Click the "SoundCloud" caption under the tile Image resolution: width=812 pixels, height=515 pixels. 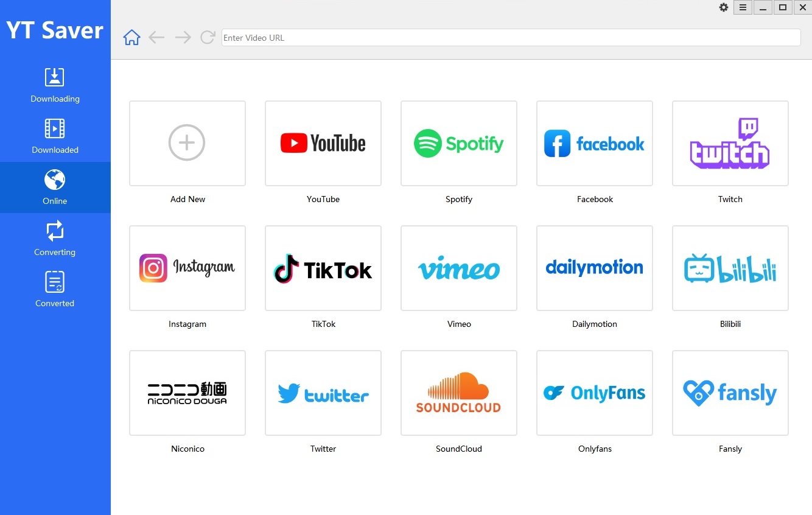coord(459,449)
